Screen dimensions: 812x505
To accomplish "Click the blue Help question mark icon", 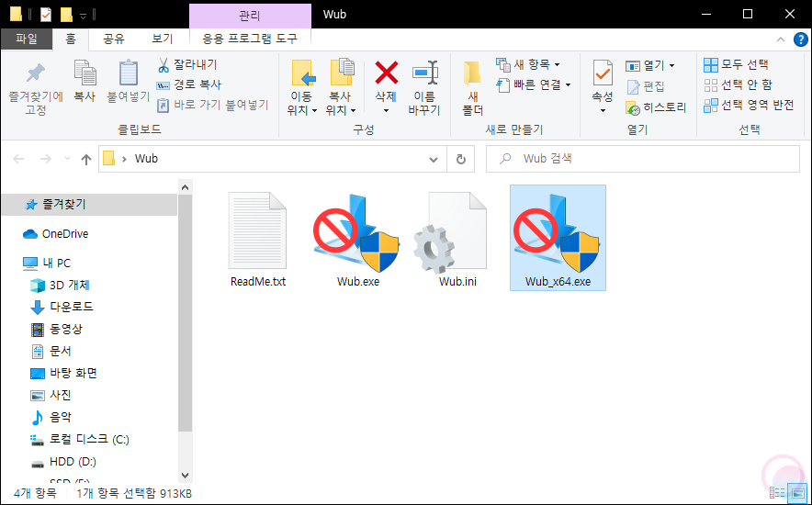I will (801, 39).
